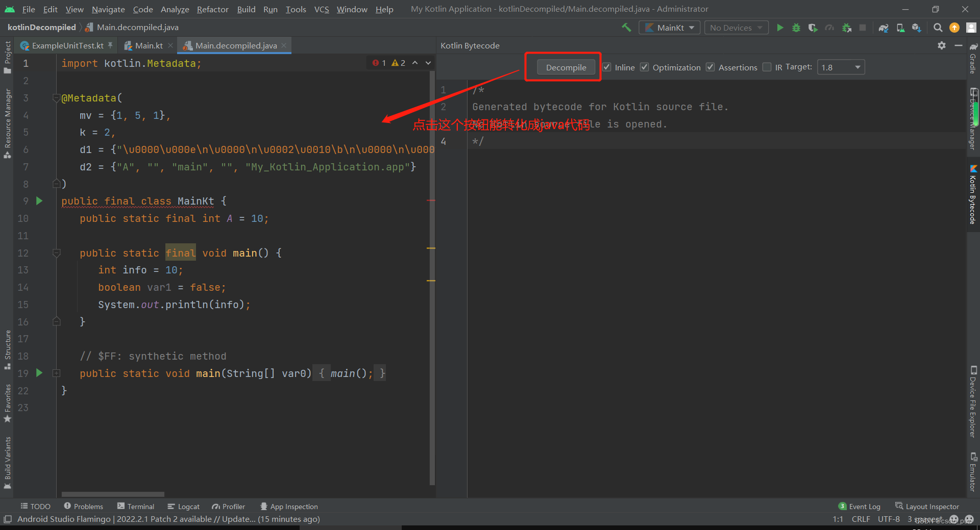Open Kotlin Bytecode panel settings gear
The height and width of the screenshot is (530, 980).
click(x=942, y=45)
